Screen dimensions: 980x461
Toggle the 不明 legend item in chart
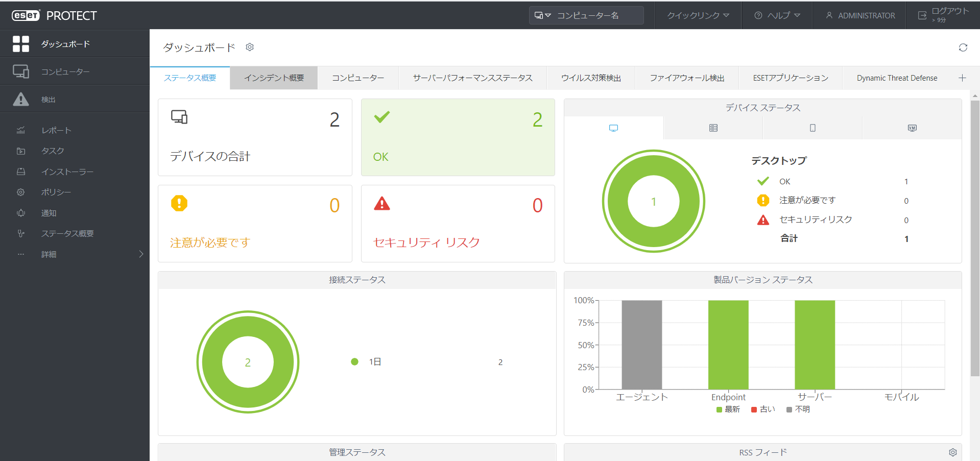point(799,409)
